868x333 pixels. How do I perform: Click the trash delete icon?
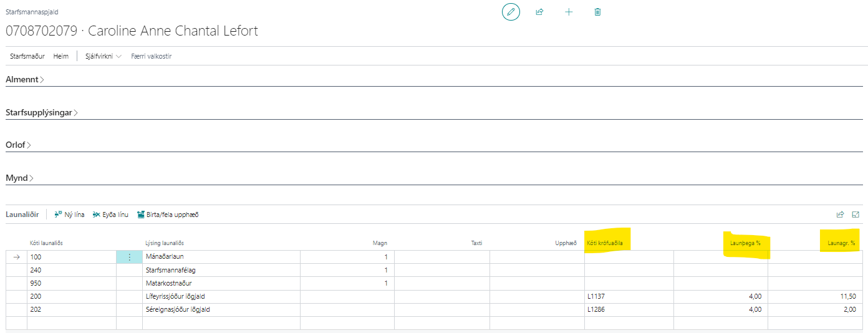(x=597, y=12)
